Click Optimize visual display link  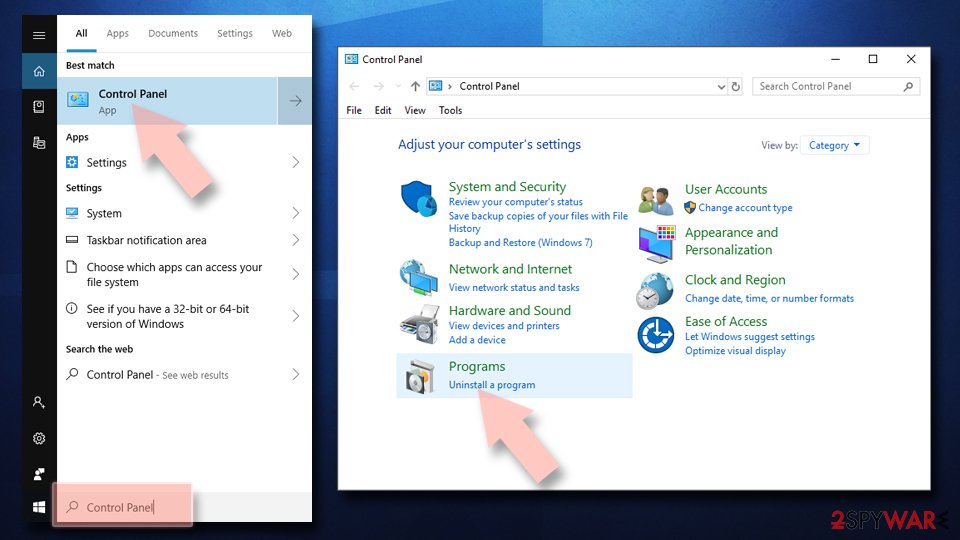[735, 351]
